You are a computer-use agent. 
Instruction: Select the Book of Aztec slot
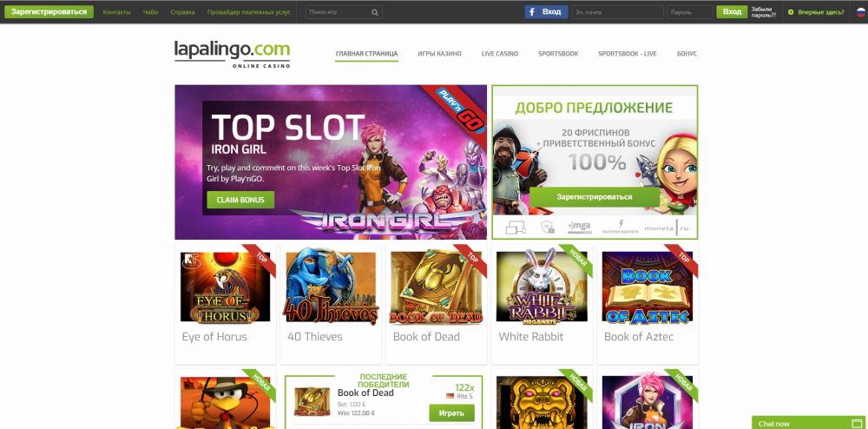click(648, 287)
